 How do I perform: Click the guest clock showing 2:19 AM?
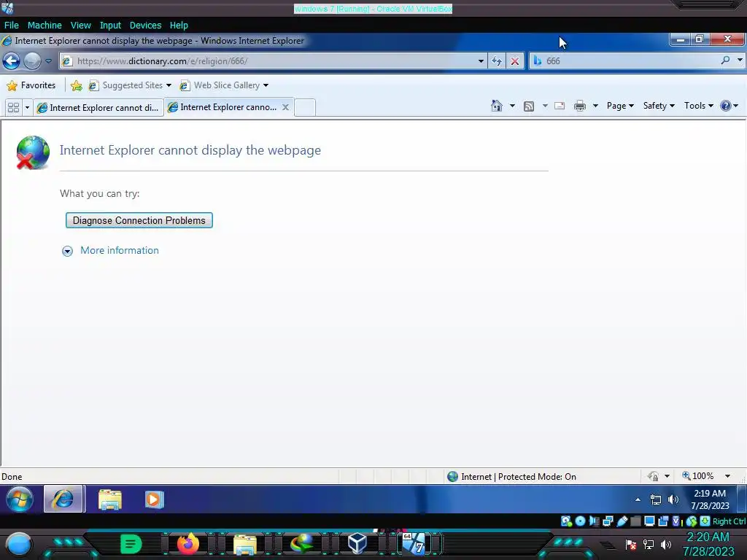point(710,499)
